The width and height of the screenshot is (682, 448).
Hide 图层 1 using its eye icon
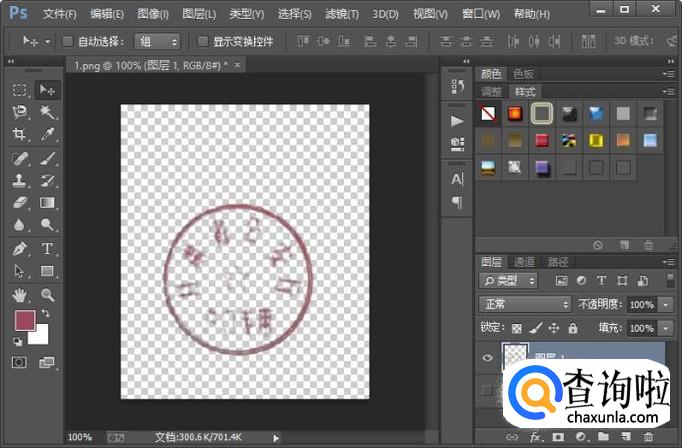pyautogui.click(x=487, y=356)
